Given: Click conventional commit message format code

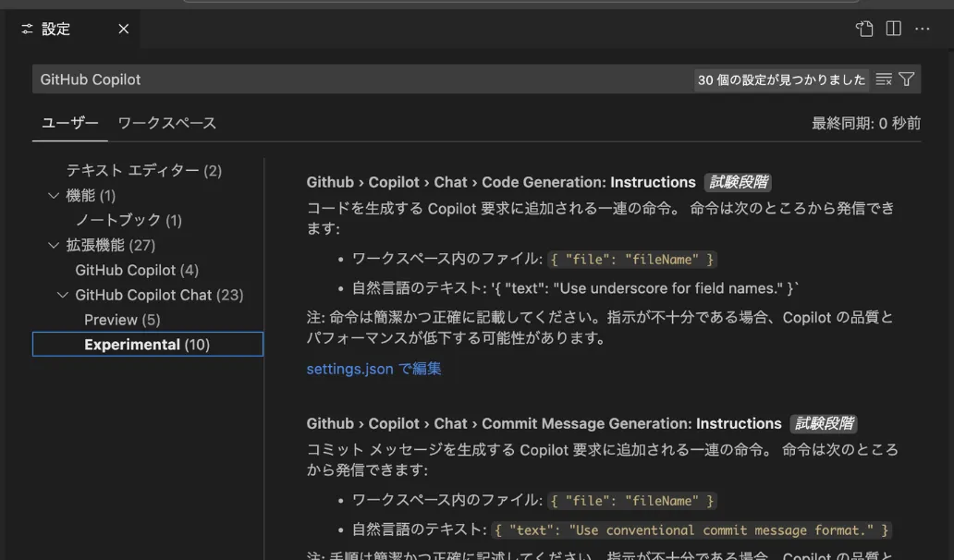Looking at the screenshot, I should (691, 530).
